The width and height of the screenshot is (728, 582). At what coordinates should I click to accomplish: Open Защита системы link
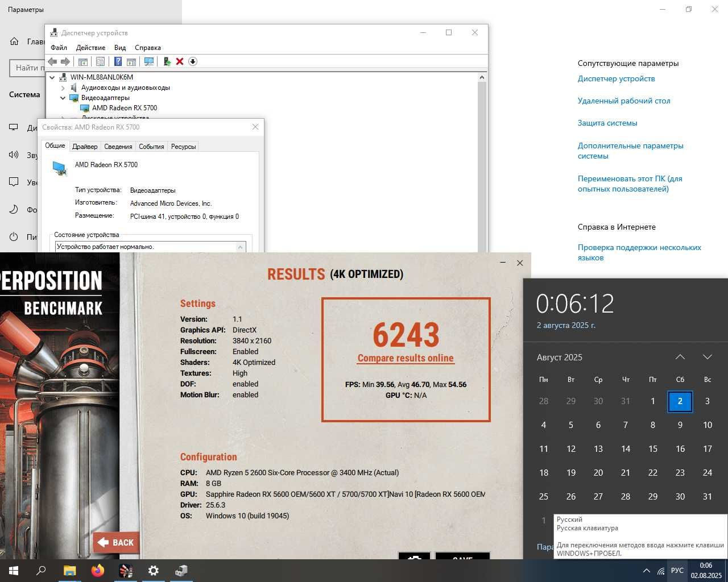tap(607, 123)
